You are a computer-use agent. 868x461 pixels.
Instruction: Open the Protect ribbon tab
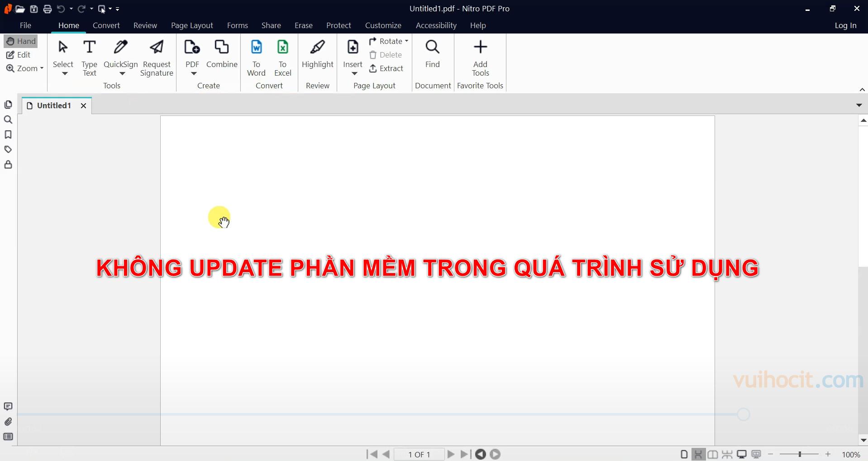[339, 25]
